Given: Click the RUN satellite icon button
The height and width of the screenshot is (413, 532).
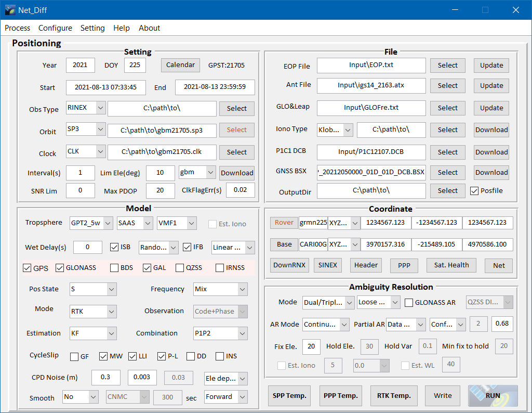Looking at the screenshot, I should 493,396.
